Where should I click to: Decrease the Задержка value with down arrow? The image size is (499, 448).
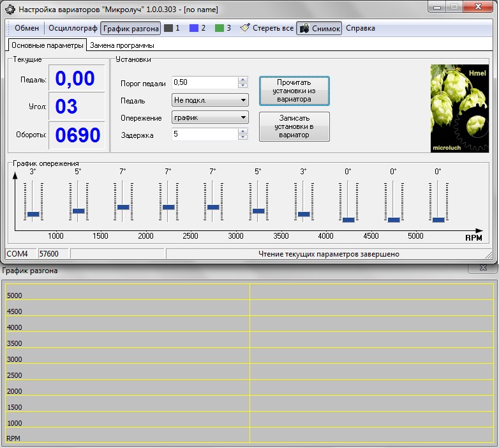(242, 137)
